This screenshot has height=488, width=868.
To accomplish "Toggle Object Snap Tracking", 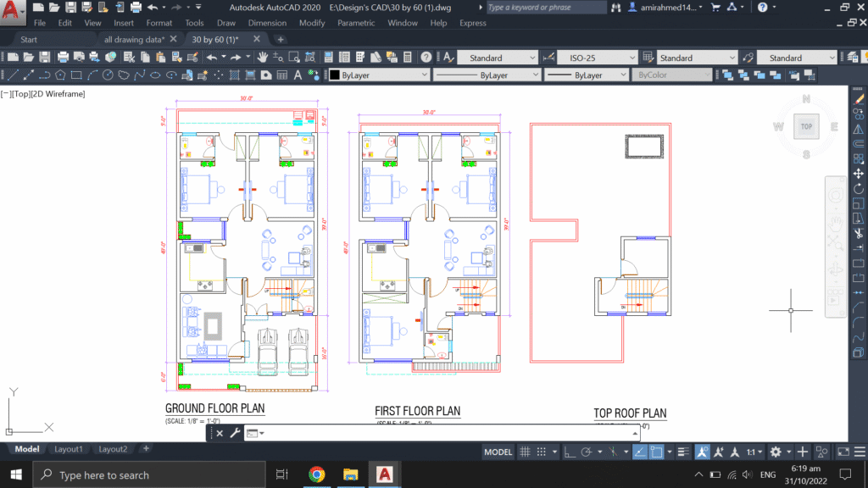I will [x=639, y=452].
